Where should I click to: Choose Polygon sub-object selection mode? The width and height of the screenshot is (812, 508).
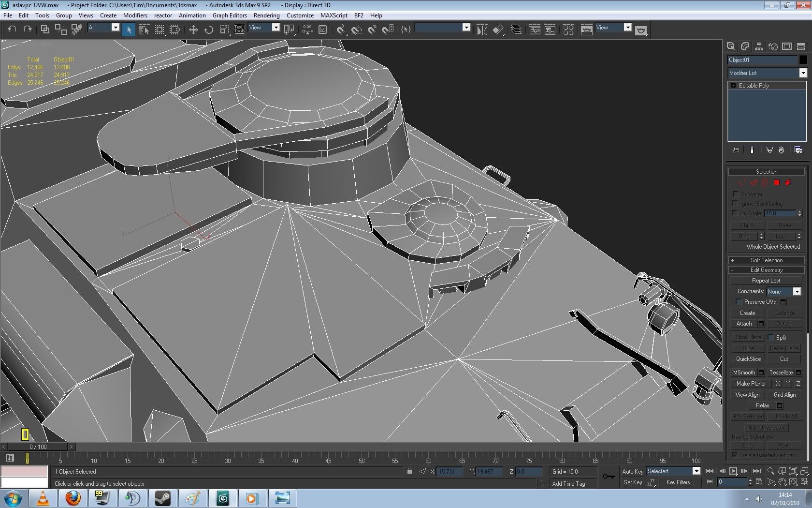776,183
